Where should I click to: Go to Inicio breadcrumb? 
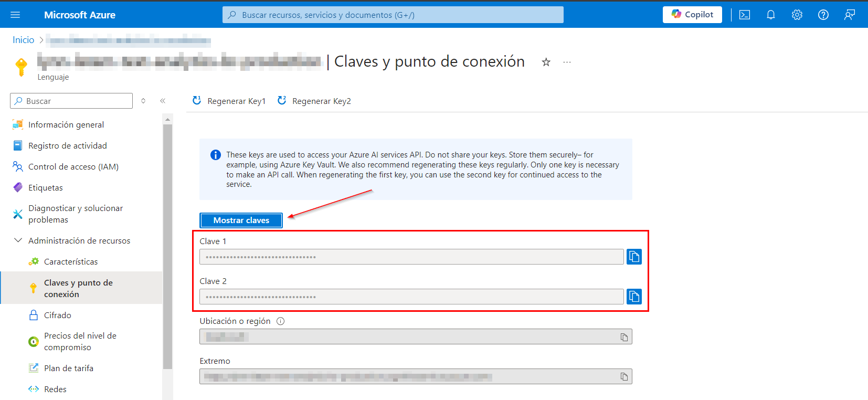[x=24, y=40]
